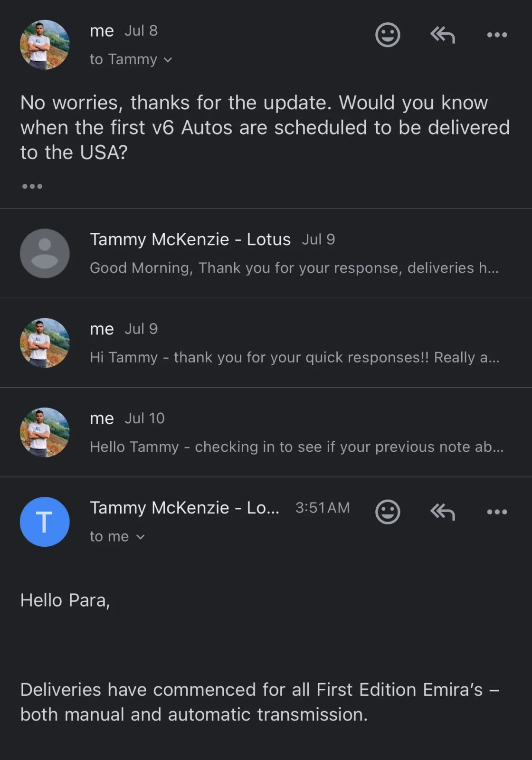Image resolution: width=532 pixels, height=760 pixels.
Task: Expand recipient details next to "to Tammy"
Action: click(168, 60)
